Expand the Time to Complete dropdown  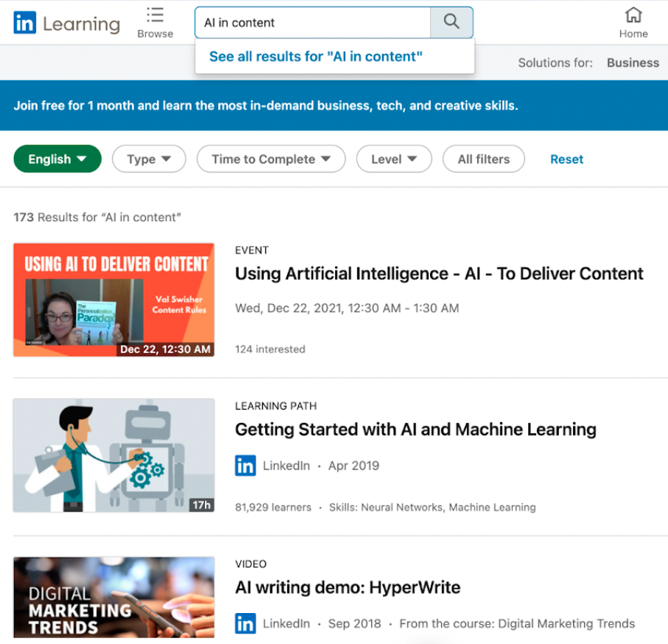pyautogui.click(x=271, y=159)
